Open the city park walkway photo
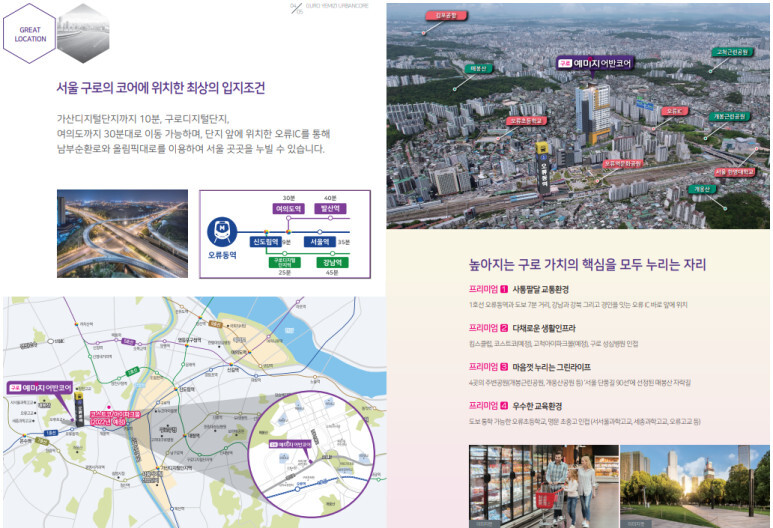This screenshot has width=773, height=528. pyautogui.click(x=695, y=487)
